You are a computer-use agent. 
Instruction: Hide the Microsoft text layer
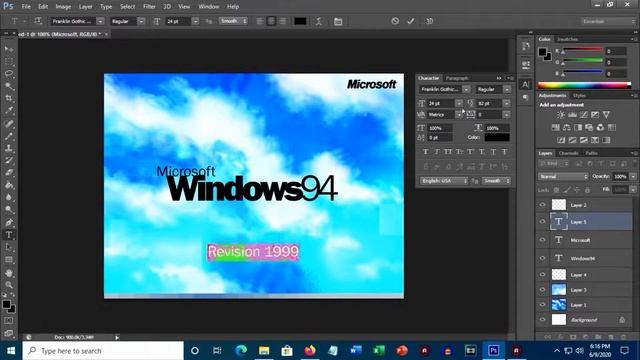542,240
